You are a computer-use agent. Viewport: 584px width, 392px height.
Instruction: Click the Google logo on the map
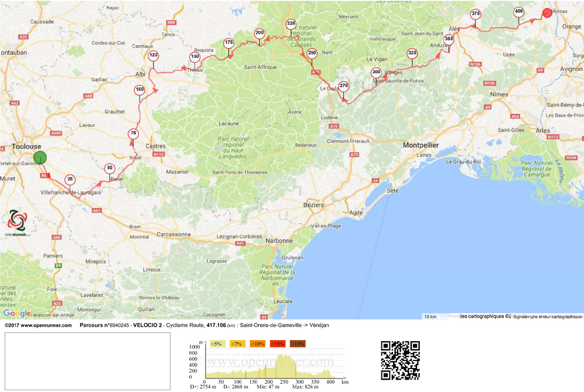[x=17, y=313]
